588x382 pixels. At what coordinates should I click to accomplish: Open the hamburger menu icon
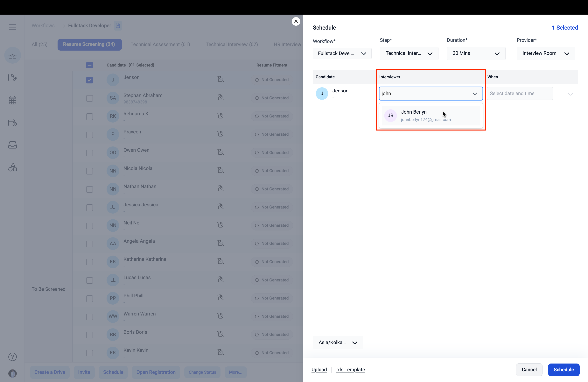(12, 27)
